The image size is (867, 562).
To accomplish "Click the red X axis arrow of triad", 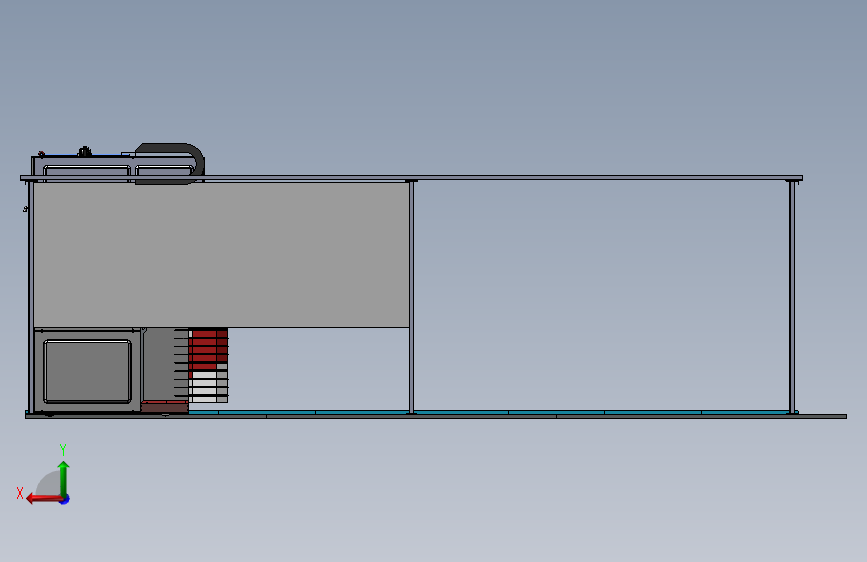I will tap(44, 499).
